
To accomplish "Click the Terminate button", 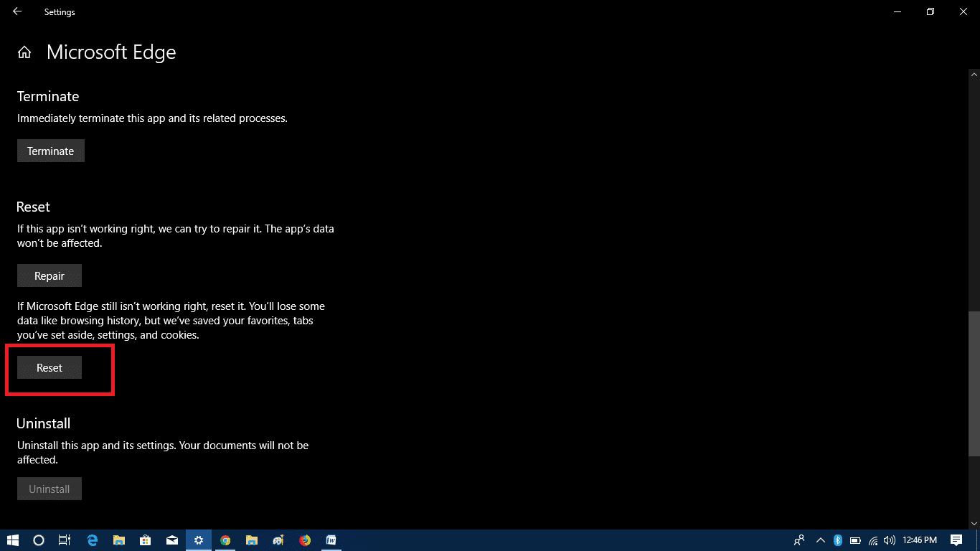I will (51, 151).
